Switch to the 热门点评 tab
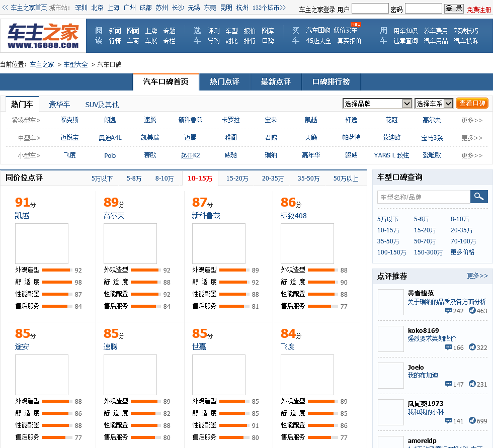The image size is (493, 448). pyautogui.click(x=224, y=82)
